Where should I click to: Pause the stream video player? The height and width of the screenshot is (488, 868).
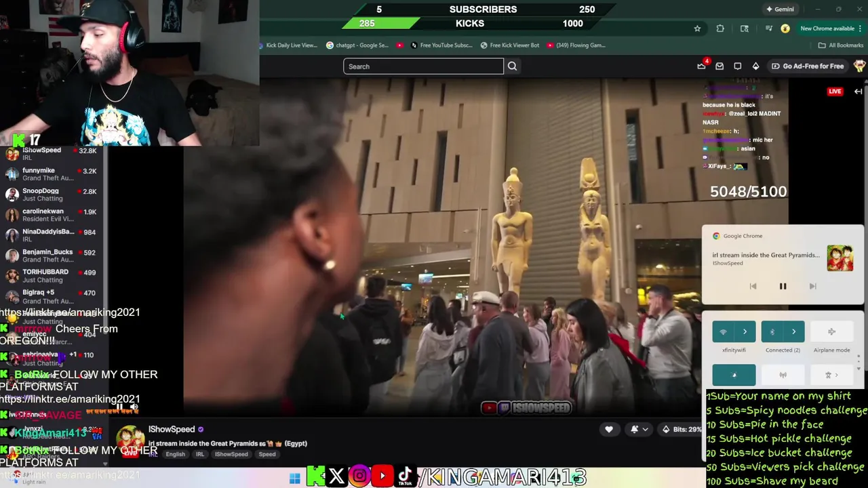(x=119, y=407)
